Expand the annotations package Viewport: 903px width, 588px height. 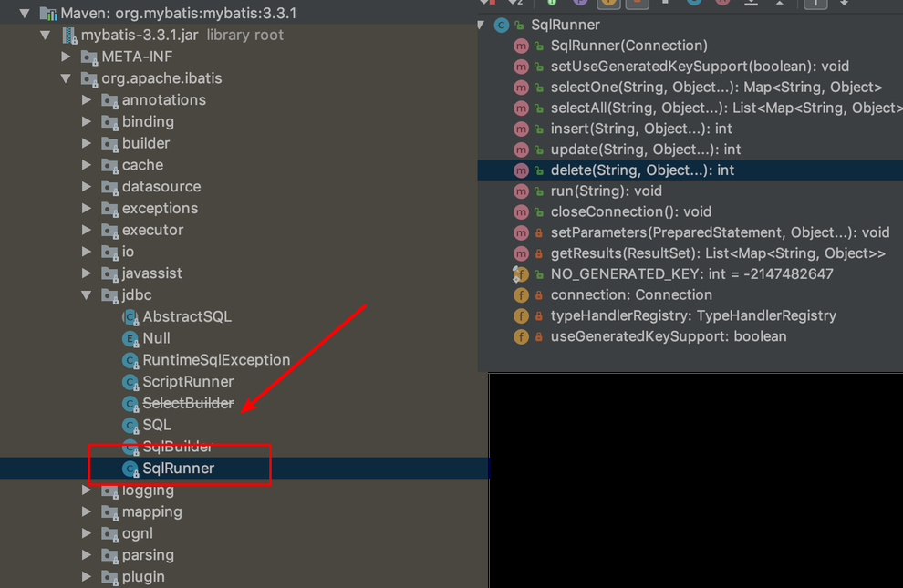87,100
